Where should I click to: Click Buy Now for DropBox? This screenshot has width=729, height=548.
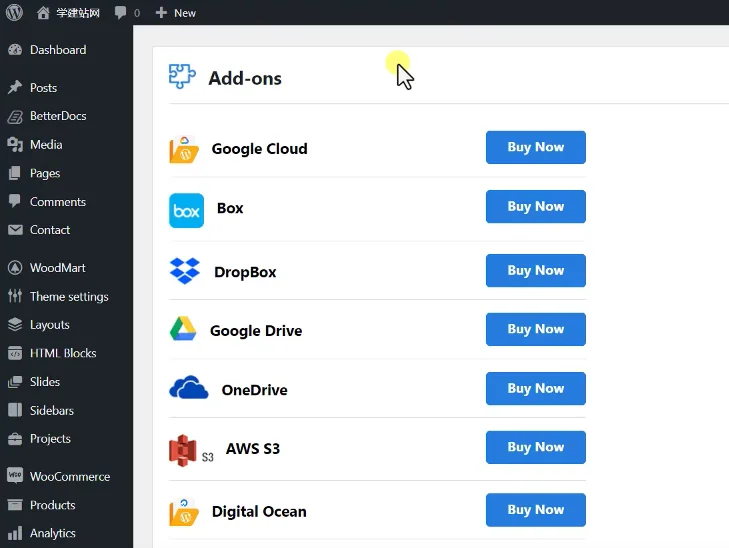(536, 271)
